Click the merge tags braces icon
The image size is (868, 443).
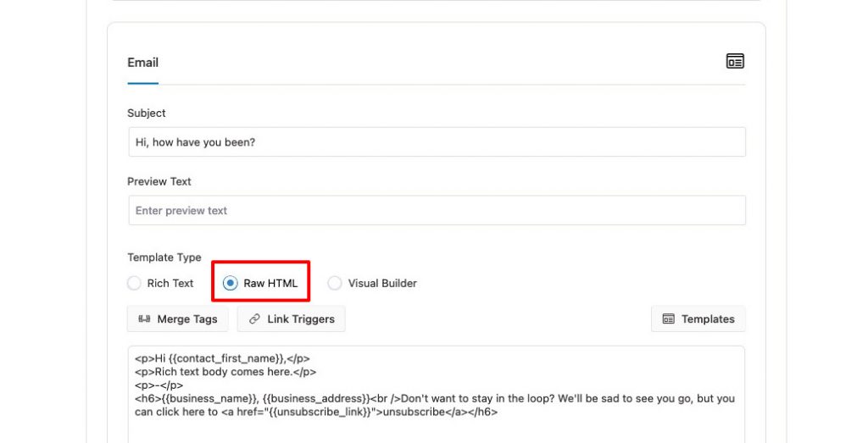coord(144,319)
